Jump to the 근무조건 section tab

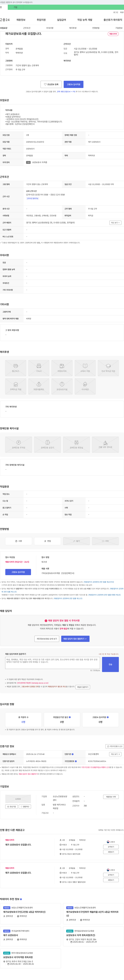tap(27, 28)
